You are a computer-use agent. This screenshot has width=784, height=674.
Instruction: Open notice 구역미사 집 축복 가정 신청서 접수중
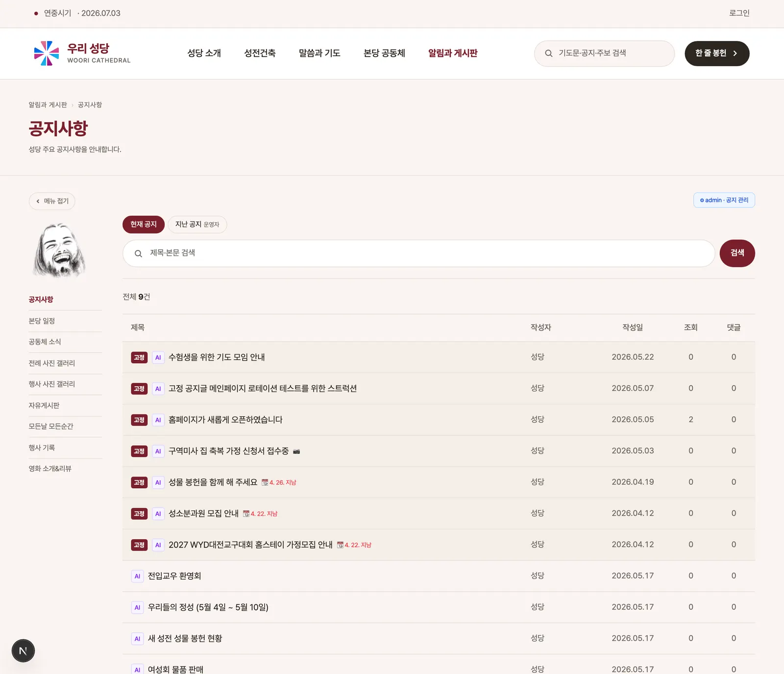click(228, 451)
